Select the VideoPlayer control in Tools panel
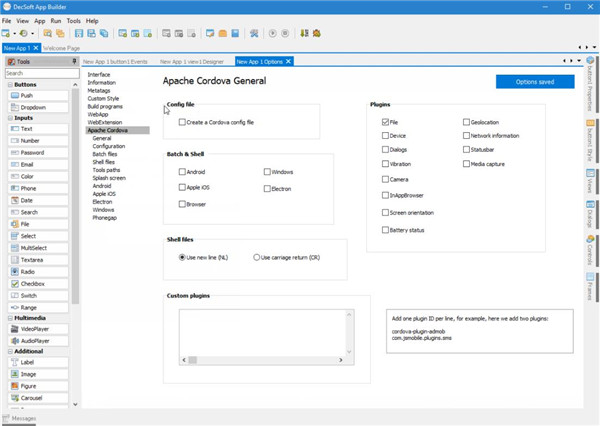Viewport: 600px width, 426px height. pos(34,328)
